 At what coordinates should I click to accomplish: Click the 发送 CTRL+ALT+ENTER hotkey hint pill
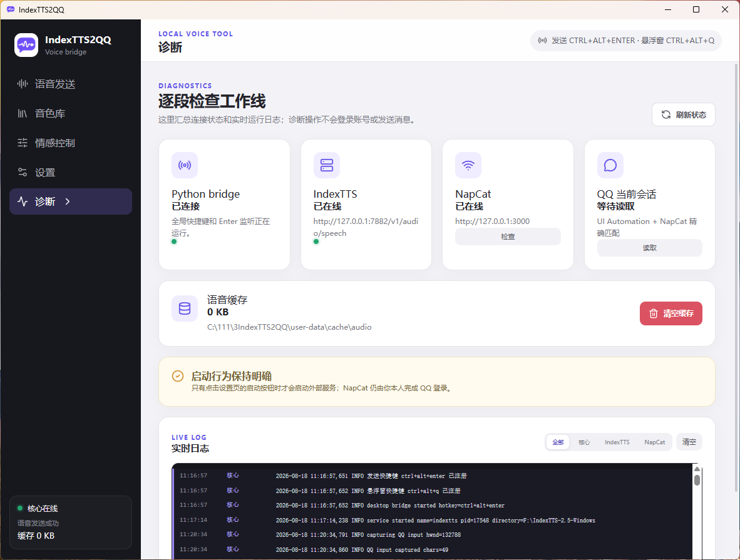tap(626, 41)
